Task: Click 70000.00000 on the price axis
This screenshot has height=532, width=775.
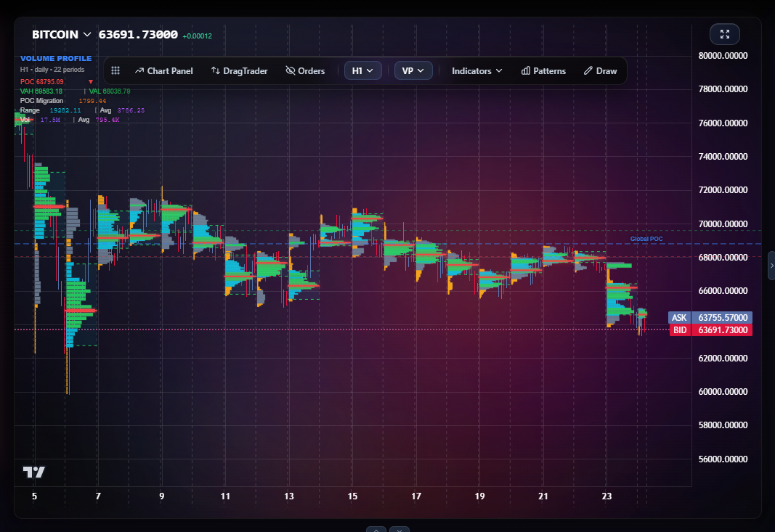Action: pos(723,224)
